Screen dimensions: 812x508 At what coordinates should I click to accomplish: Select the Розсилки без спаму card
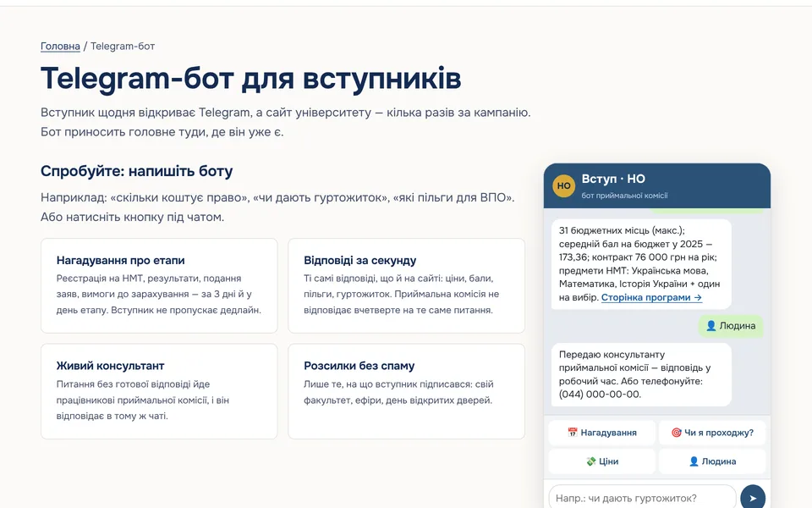[407, 391]
